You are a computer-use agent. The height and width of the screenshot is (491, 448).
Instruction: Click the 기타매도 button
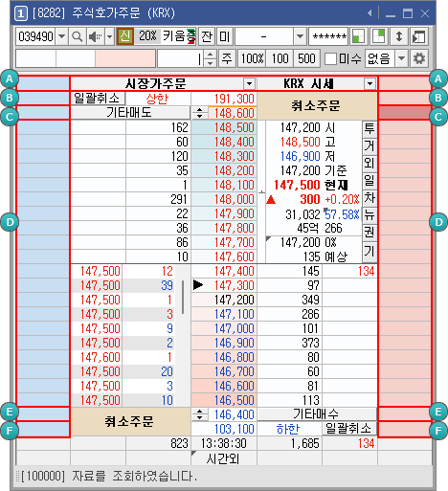tap(130, 113)
